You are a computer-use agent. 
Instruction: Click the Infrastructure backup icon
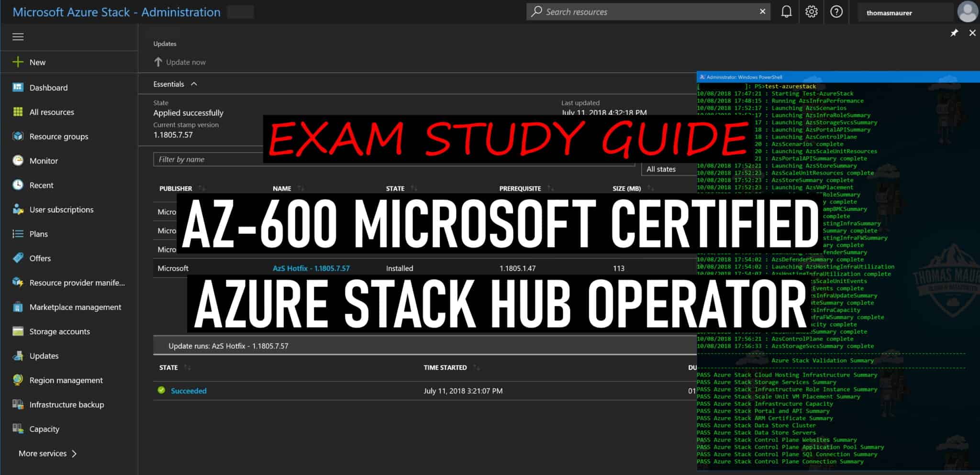[x=18, y=404]
